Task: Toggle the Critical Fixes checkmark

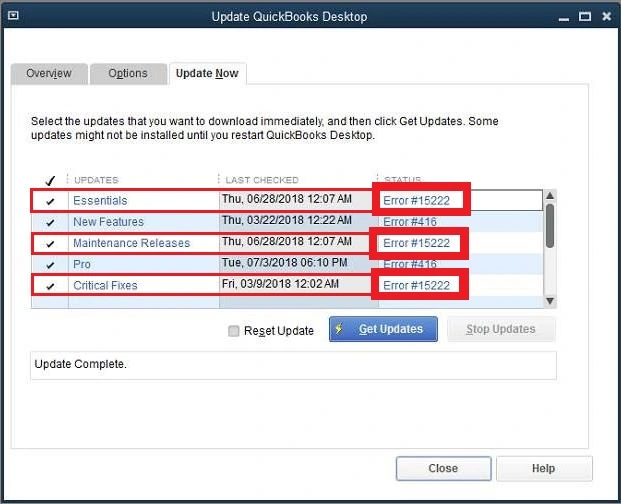Action: pos(50,286)
